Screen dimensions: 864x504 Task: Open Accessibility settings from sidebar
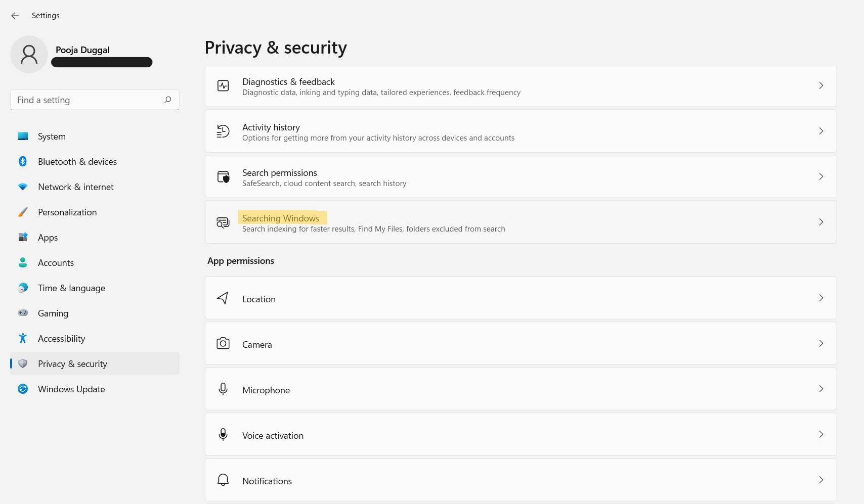coord(61,339)
